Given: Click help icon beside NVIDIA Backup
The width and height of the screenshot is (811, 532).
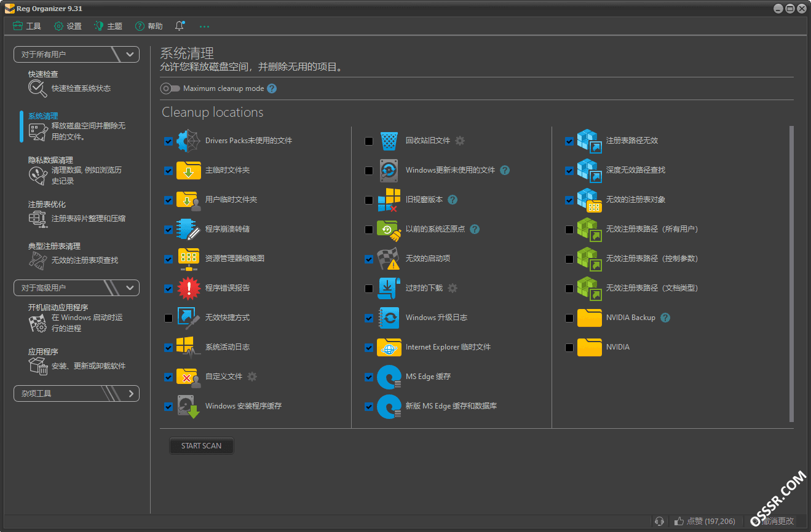Looking at the screenshot, I should (665, 318).
